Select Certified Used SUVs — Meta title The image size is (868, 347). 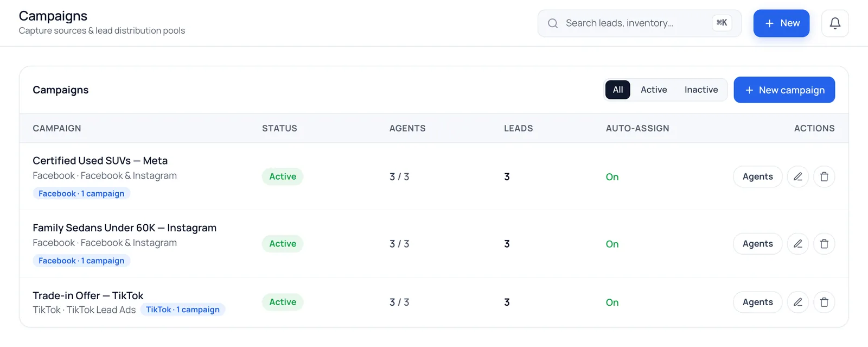point(100,161)
